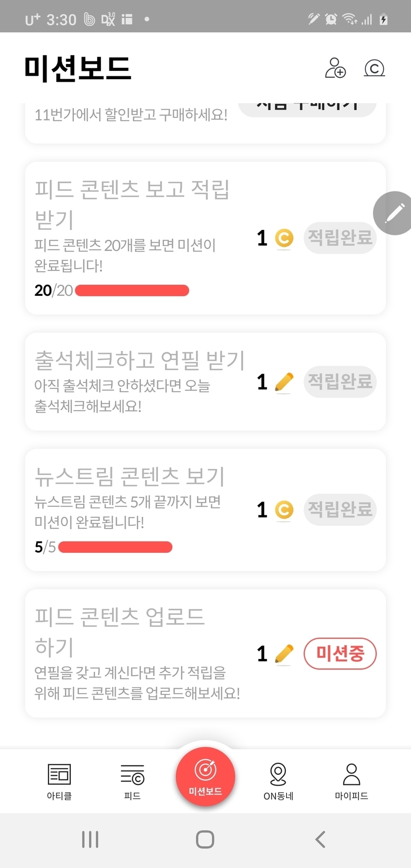Image resolution: width=411 pixels, height=868 pixels.
Task: Tap 적립완료 on the 출석체크 mission
Action: pos(340,381)
